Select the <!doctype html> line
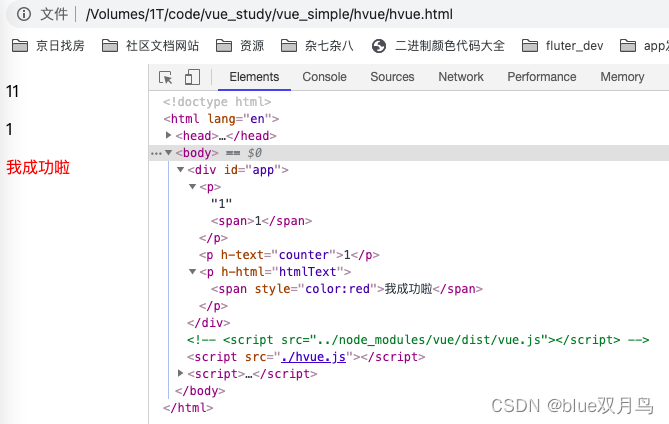The width and height of the screenshot is (669, 424). (217, 102)
